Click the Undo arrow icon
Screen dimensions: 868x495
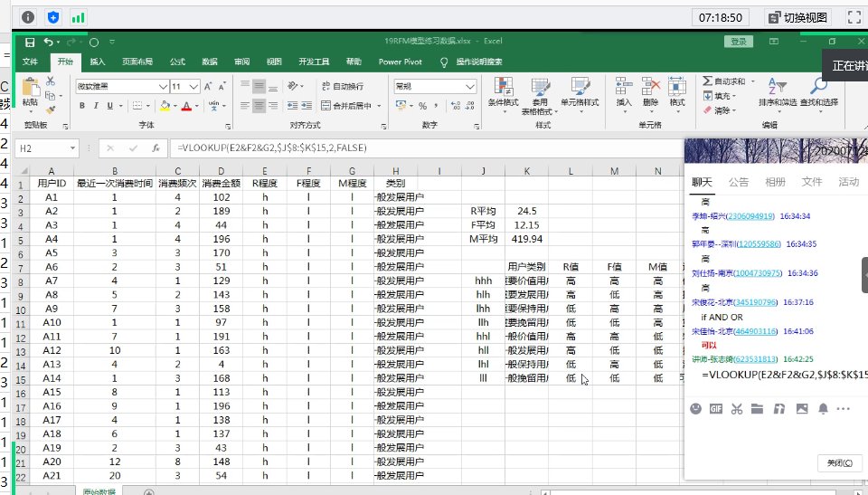(x=49, y=43)
